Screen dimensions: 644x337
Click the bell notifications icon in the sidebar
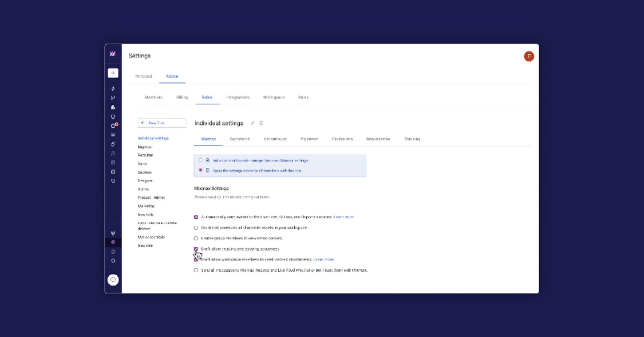[x=113, y=252]
